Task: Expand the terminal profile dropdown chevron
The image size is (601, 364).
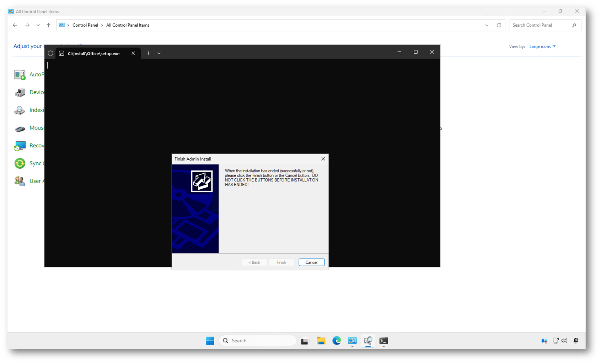Action: 159,53
